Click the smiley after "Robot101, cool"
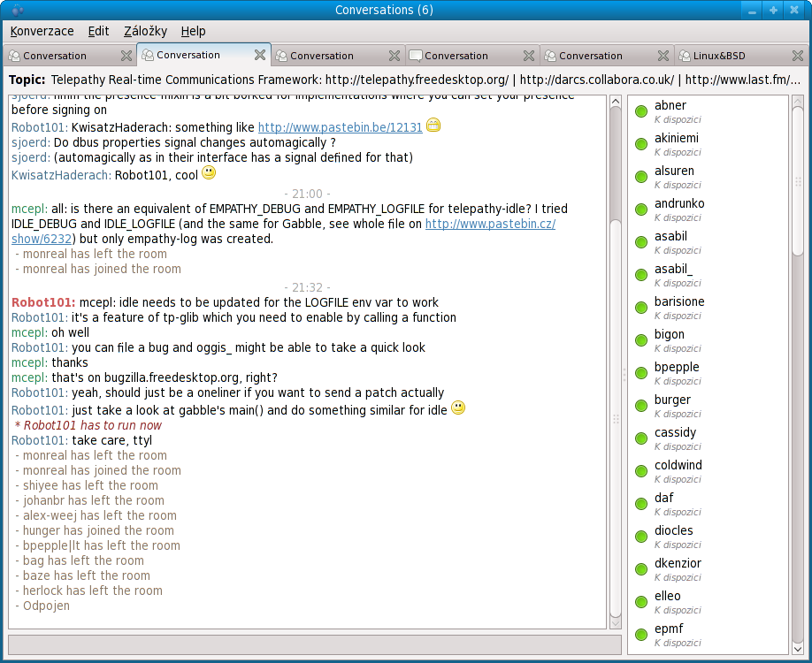This screenshot has height=663, width=812. (x=209, y=173)
